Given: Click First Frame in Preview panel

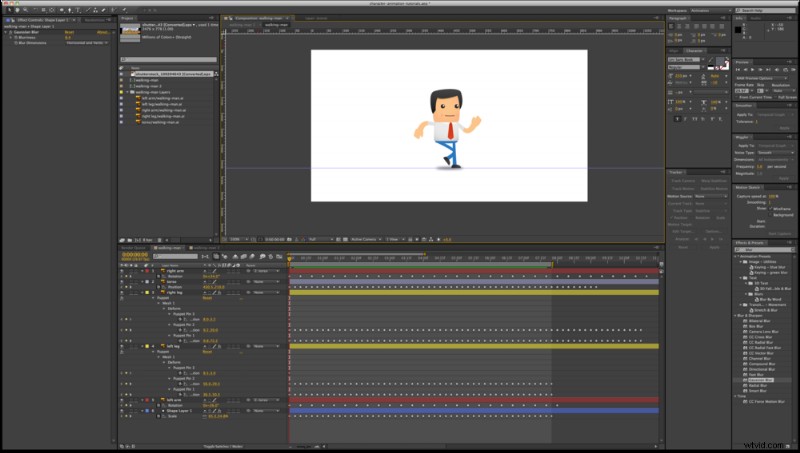Looking at the screenshot, I should tap(738, 69).
